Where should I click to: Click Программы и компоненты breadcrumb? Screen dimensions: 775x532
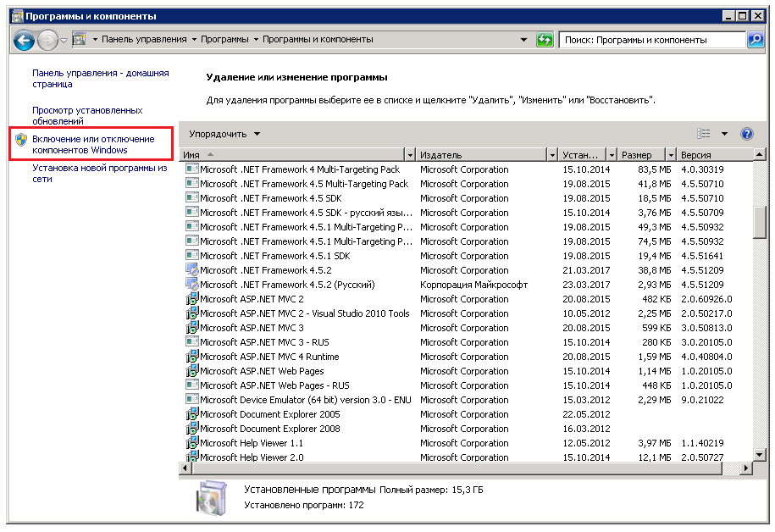tap(318, 40)
